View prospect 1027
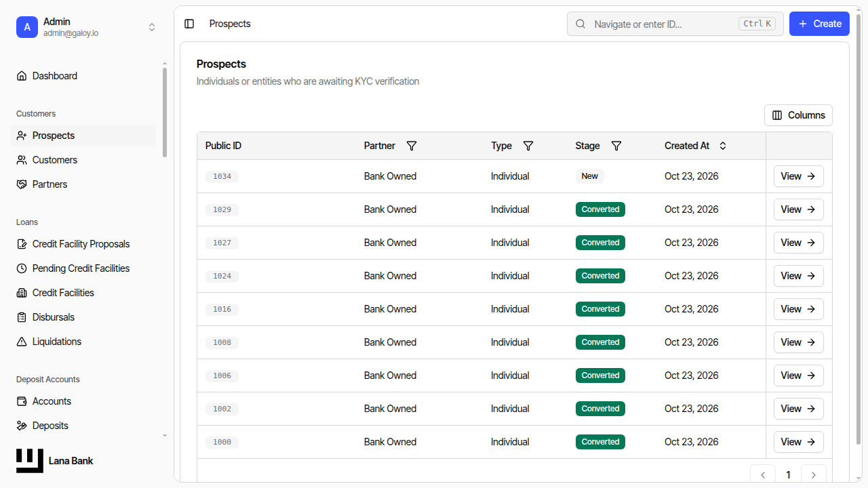 [x=798, y=243]
